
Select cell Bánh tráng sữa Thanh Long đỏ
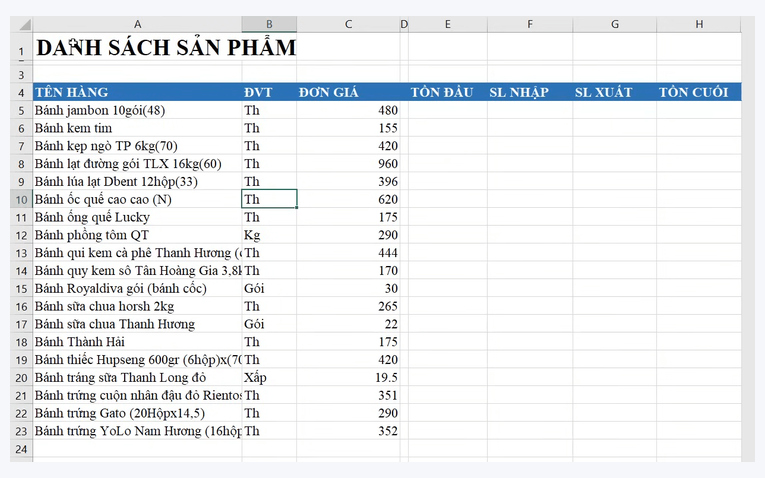pos(137,377)
